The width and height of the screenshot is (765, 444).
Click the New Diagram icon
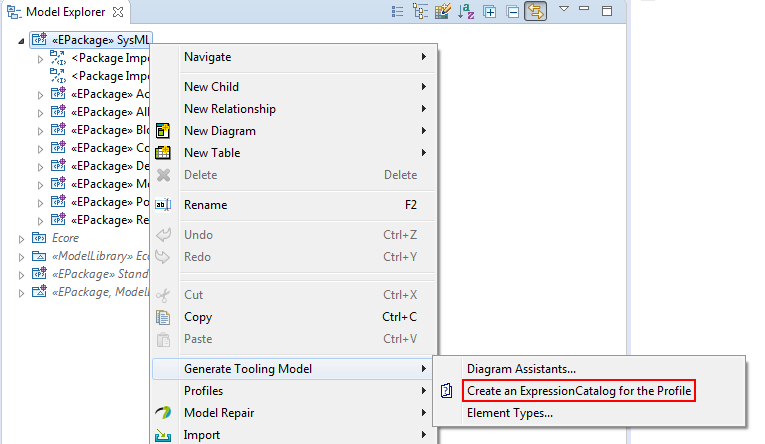pos(163,131)
